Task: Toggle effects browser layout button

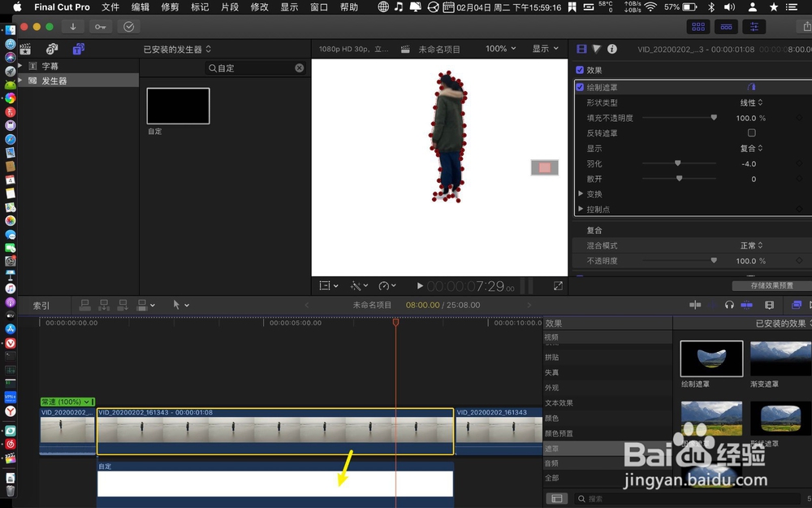Action: coord(557,498)
